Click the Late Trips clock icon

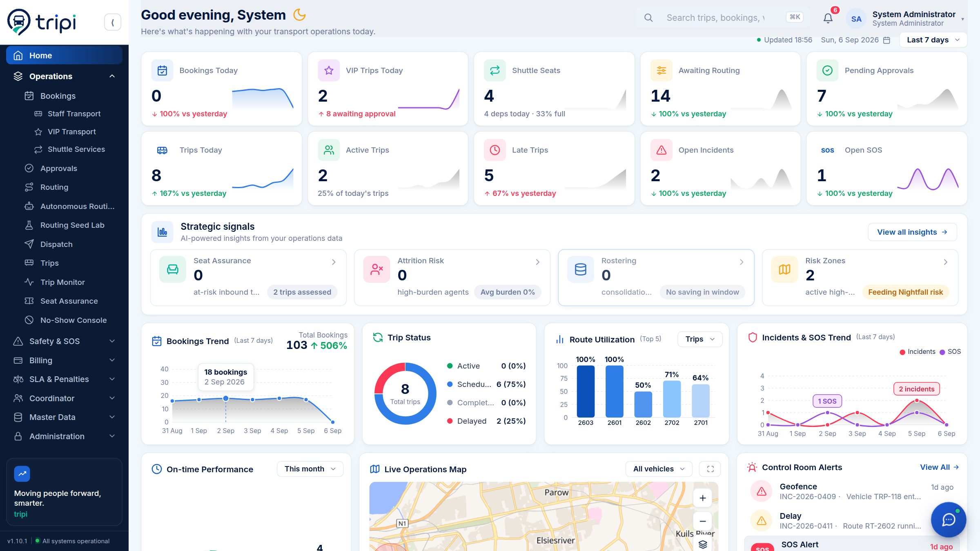click(495, 150)
